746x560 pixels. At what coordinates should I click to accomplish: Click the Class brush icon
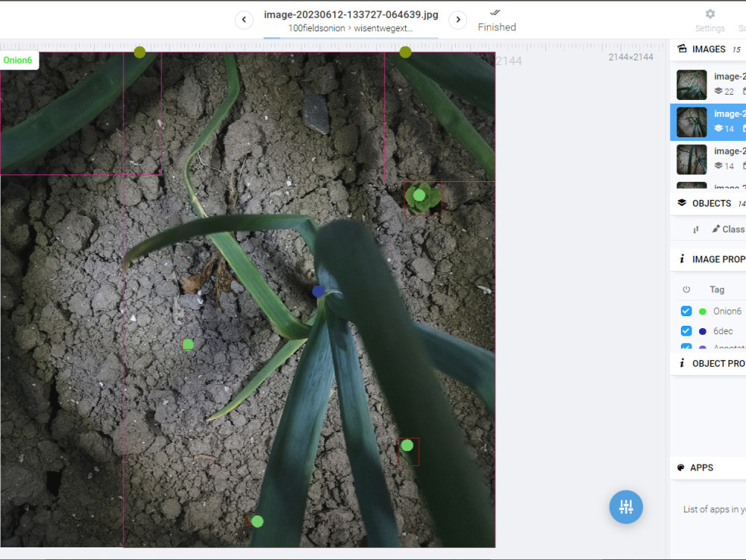715,229
